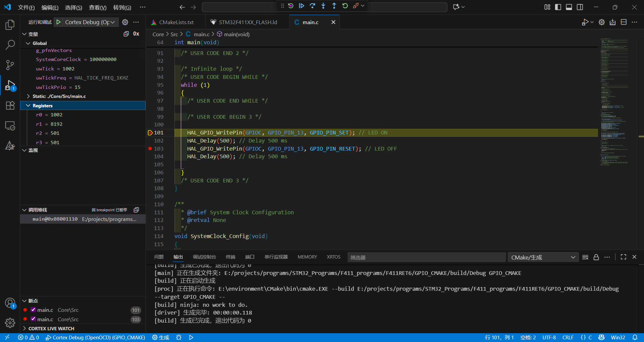Click the 筛选器 filter input field

click(426, 257)
